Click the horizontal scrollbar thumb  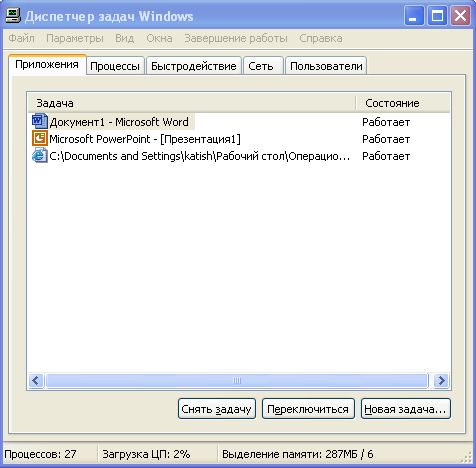[237, 380]
